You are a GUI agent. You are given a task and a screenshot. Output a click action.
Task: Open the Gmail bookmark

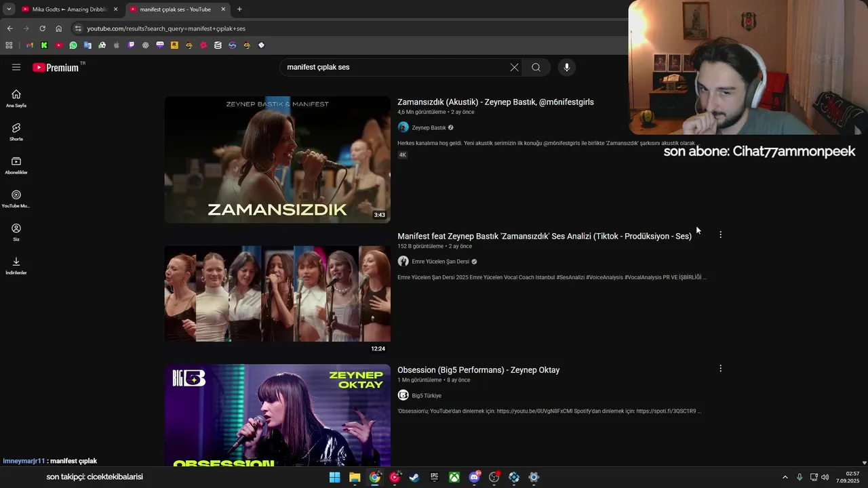pyautogui.click(x=30, y=45)
